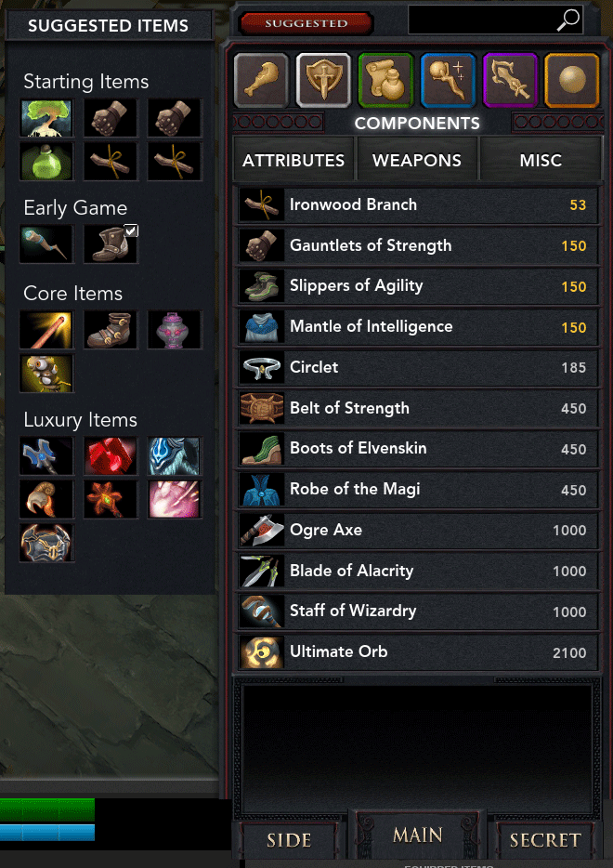The height and width of the screenshot is (868, 613).
Task: Select the tree item icon in Starting Items
Action: pos(46,118)
